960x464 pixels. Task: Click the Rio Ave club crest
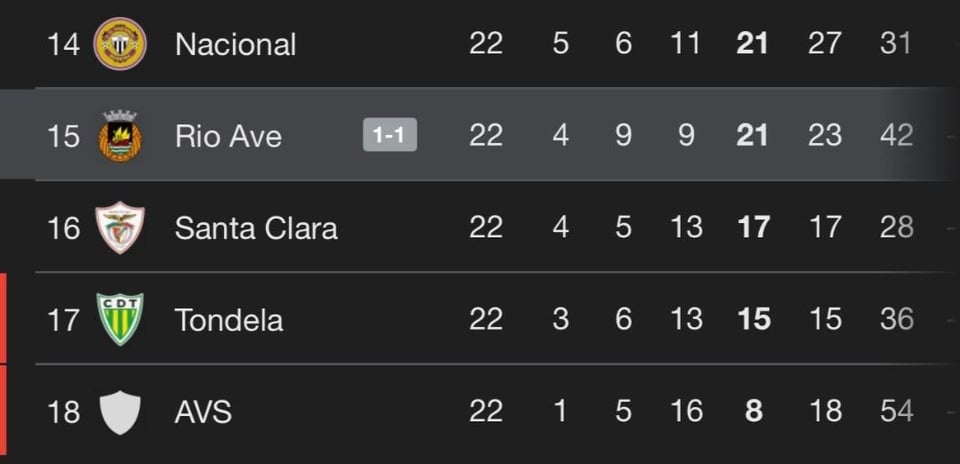(x=120, y=135)
